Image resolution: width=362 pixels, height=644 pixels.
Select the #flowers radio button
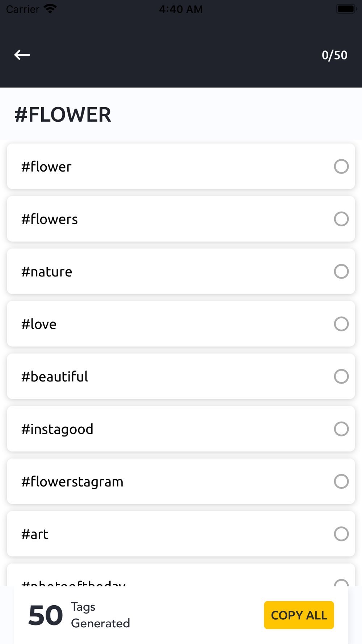pos(341,219)
